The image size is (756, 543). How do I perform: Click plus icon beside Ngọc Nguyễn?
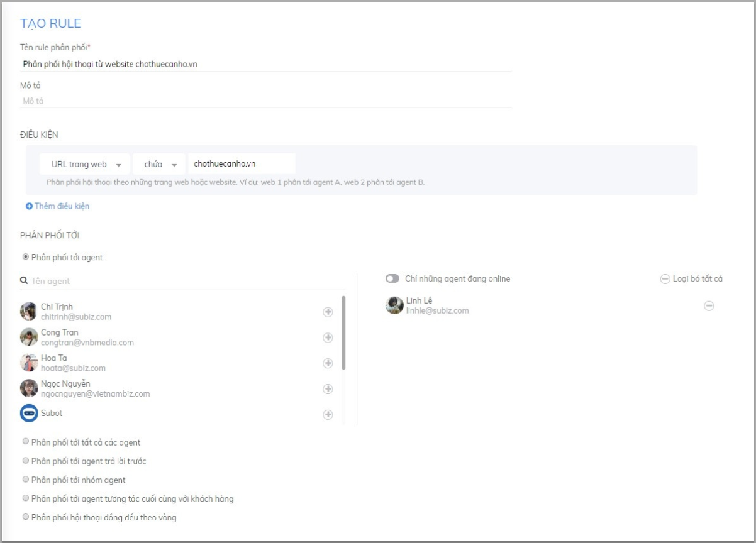[328, 389]
